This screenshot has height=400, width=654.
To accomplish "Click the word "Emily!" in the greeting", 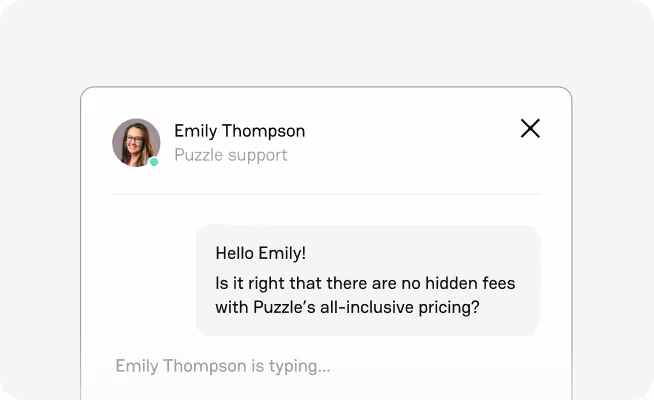I will (288, 254).
